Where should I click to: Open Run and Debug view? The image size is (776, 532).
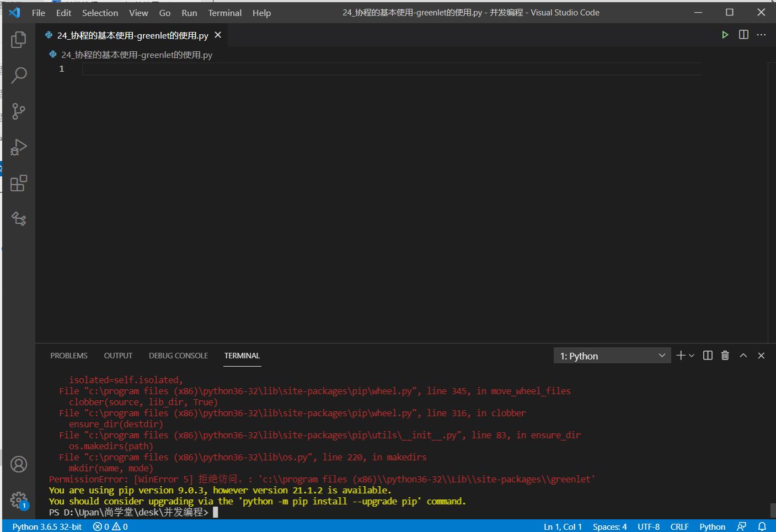point(19,147)
